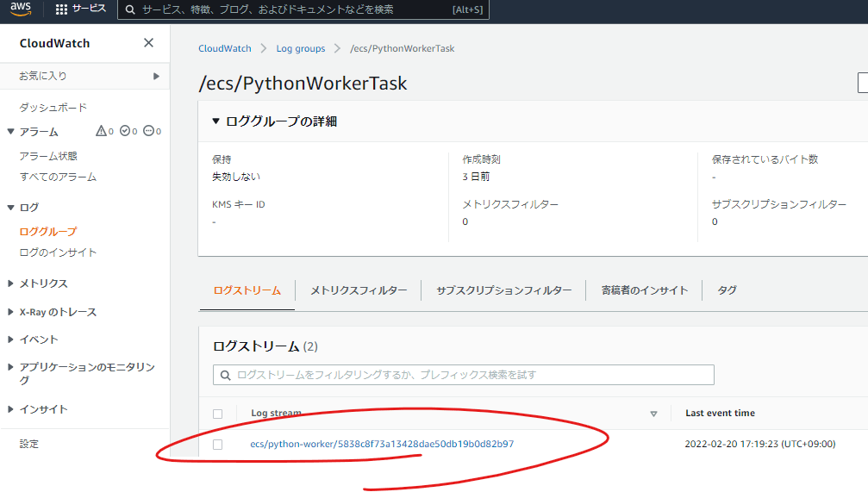
Task: Go to Log groups breadcrumb link
Action: point(301,49)
